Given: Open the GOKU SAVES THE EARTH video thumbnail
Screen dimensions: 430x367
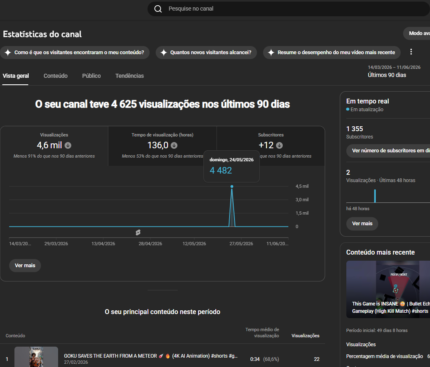Looking at the screenshot, I should click(x=36, y=357).
